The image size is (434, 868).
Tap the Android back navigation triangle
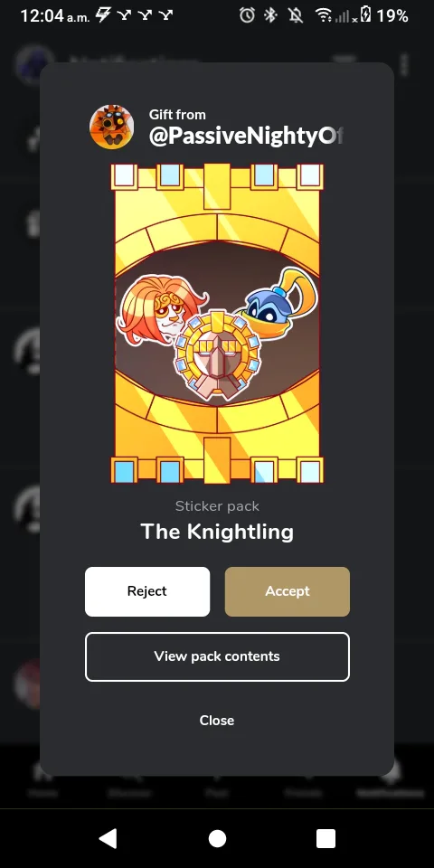click(x=108, y=839)
